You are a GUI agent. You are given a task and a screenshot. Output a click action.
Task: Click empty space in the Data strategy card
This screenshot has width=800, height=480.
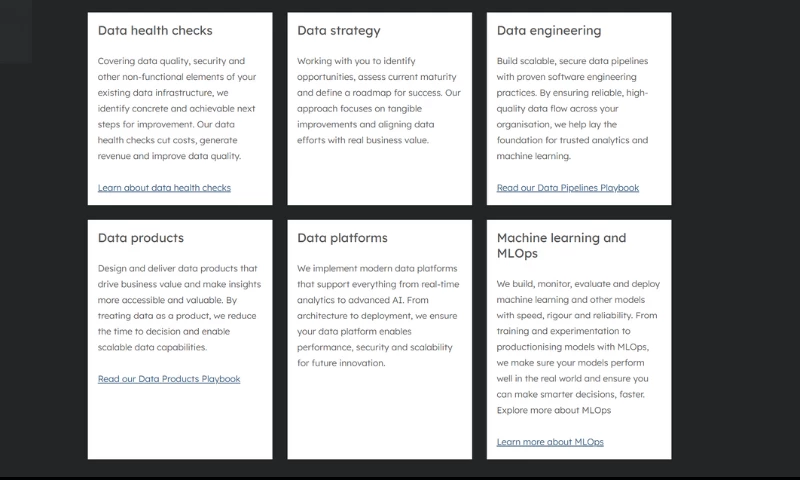[380, 176]
